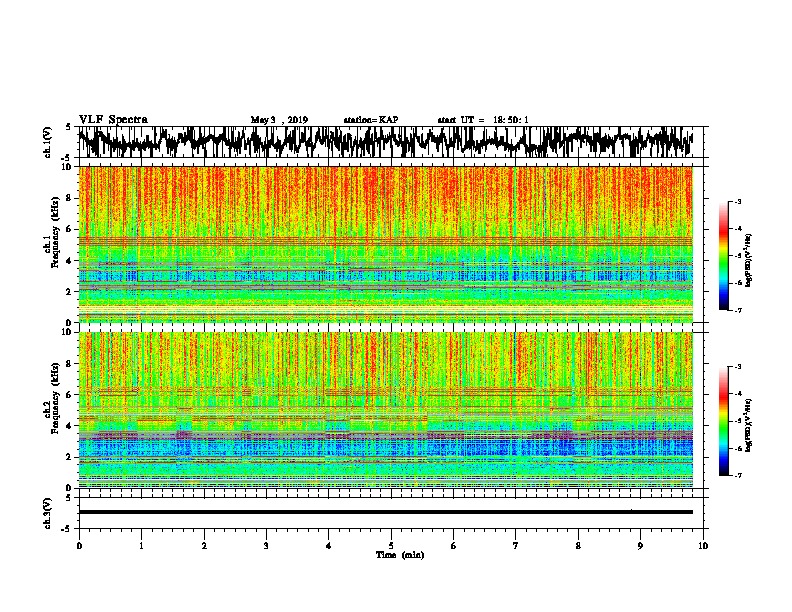Click the "-3" label on ch.2 color bar
792x612 pixels.
coord(737,367)
